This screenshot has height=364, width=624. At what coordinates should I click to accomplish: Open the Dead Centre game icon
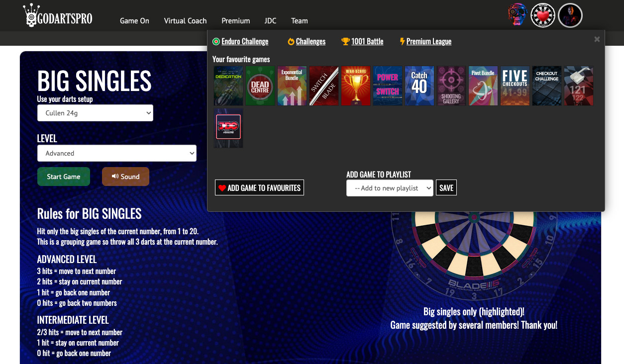(260, 86)
